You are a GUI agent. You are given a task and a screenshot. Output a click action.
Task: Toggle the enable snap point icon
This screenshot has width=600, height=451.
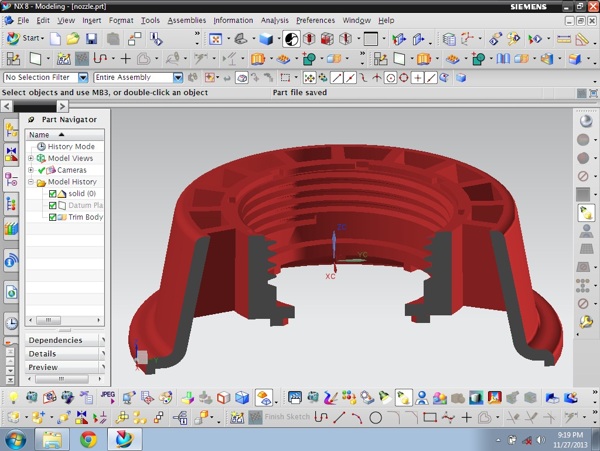[309, 78]
